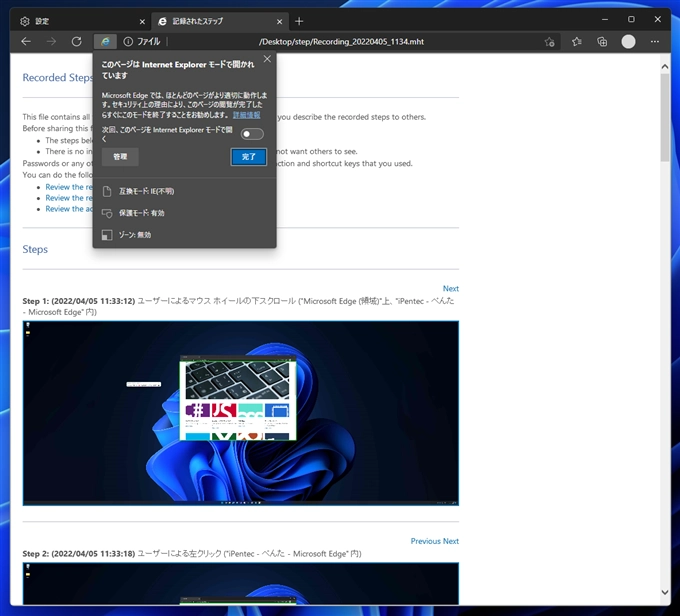Open a new tab with the plus button
680x616 pixels.
click(x=299, y=21)
